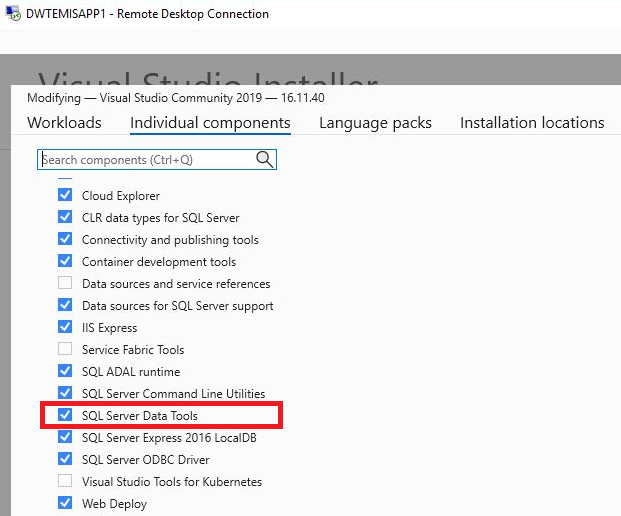
Task: Click the SQL Server ODBC Driver label
Action: (145, 459)
